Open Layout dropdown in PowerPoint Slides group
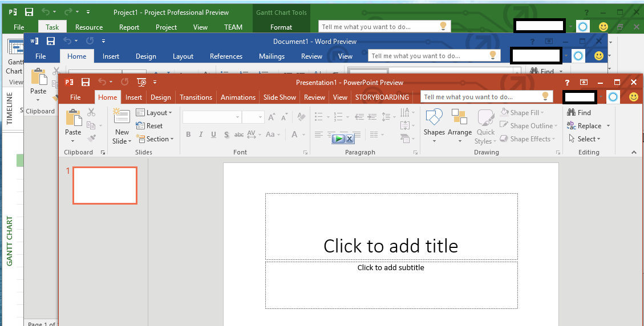 point(154,112)
